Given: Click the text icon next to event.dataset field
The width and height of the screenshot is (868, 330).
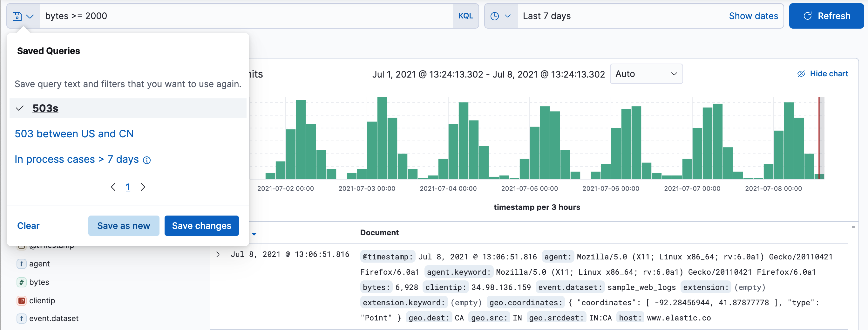Looking at the screenshot, I should click(21, 318).
